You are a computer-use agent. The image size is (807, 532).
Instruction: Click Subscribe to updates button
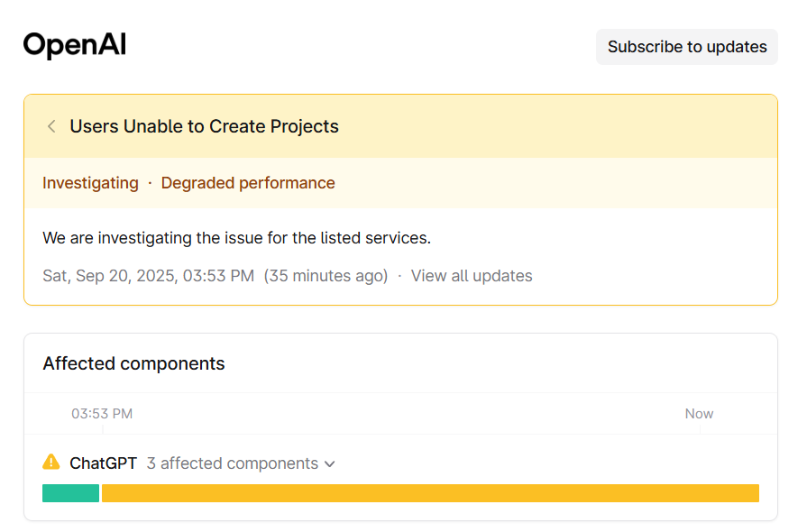point(686,47)
